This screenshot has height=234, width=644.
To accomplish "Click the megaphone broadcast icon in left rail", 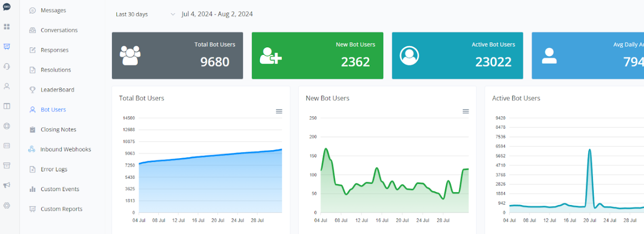I will click(7, 185).
